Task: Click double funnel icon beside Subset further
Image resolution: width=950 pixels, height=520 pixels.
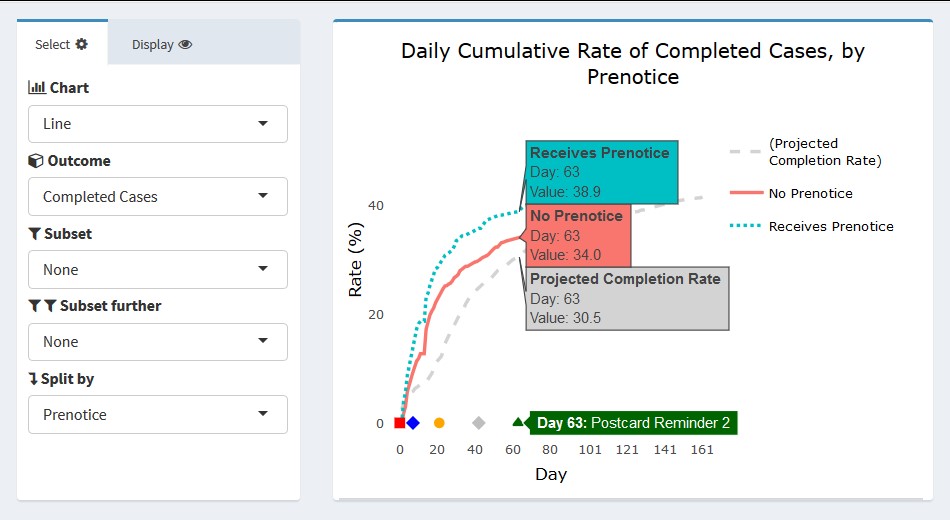Action: tap(42, 306)
